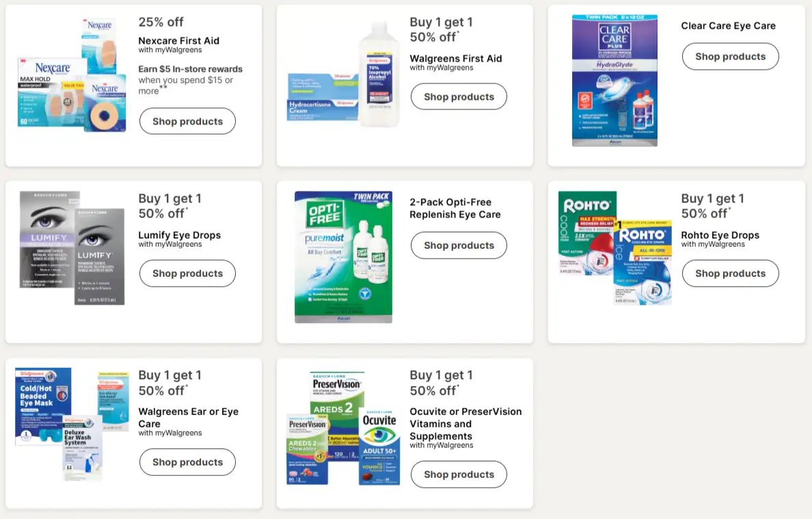This screenshot has width=812, height=519.
Task: Click Shop products for Clear Care Eye Care
Action: point(730,56)
